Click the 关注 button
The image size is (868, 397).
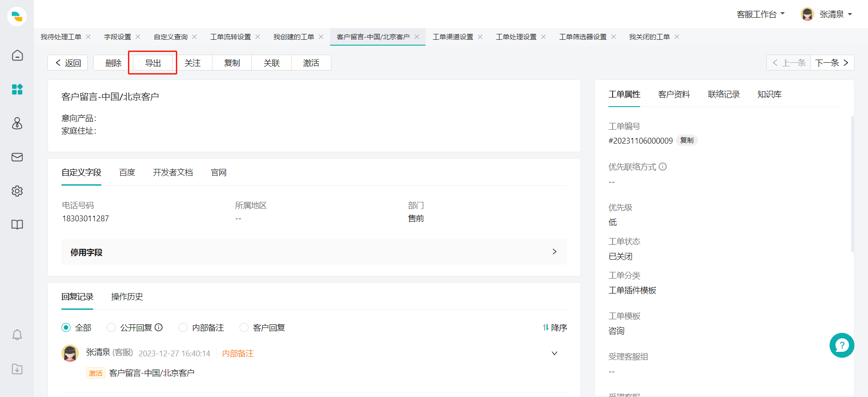pyautogui.click(x=193, y=63)
